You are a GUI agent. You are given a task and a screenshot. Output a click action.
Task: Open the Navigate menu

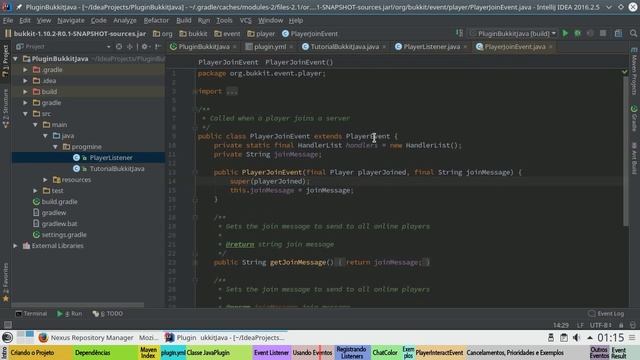(x=71, y=20)
